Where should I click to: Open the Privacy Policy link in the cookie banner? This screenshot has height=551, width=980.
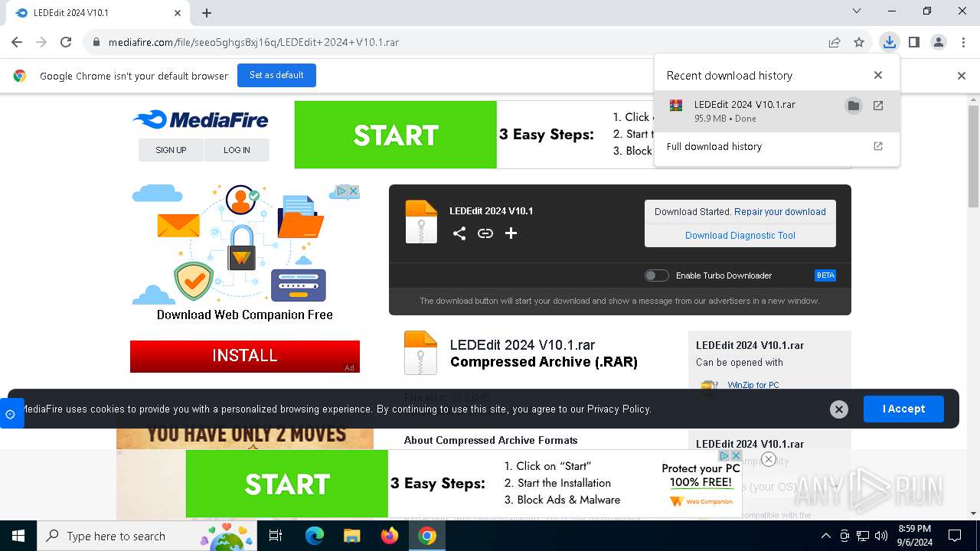pos(619,409)
